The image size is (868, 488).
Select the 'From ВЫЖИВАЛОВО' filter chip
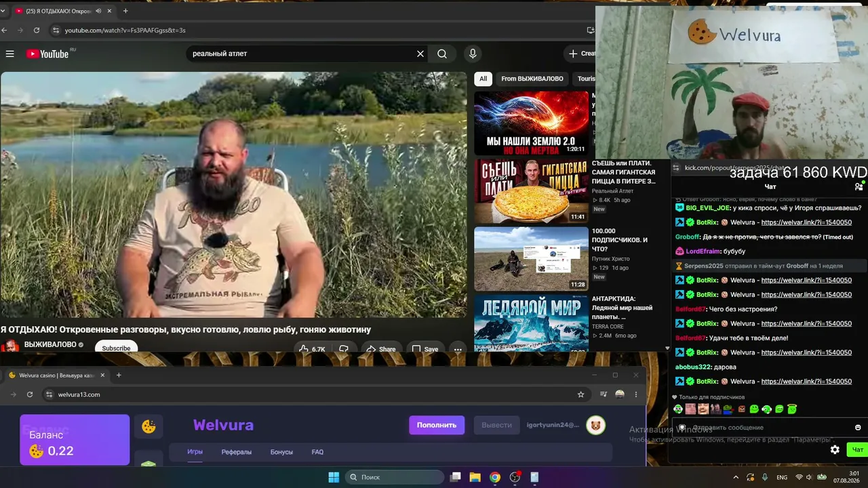pyautogui.click(x=532, y=79)
